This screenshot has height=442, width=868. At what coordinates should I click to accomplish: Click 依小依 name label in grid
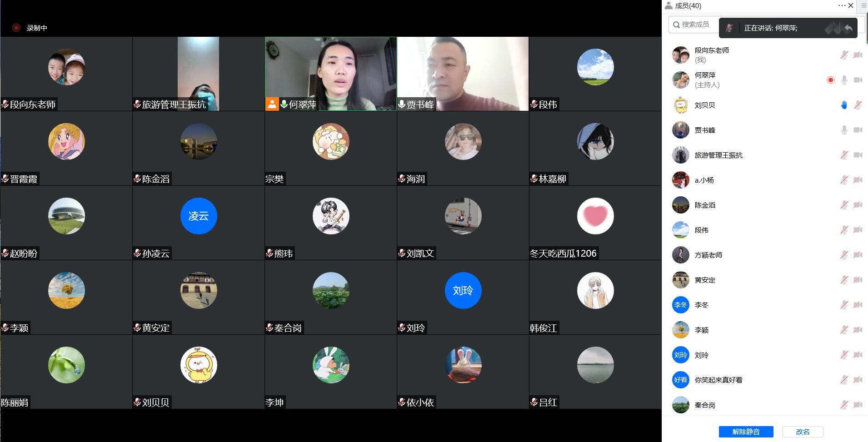420,402
